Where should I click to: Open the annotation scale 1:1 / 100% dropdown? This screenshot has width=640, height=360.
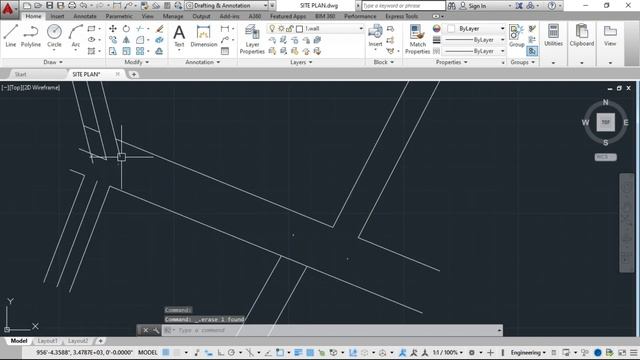tap(448, 352)
